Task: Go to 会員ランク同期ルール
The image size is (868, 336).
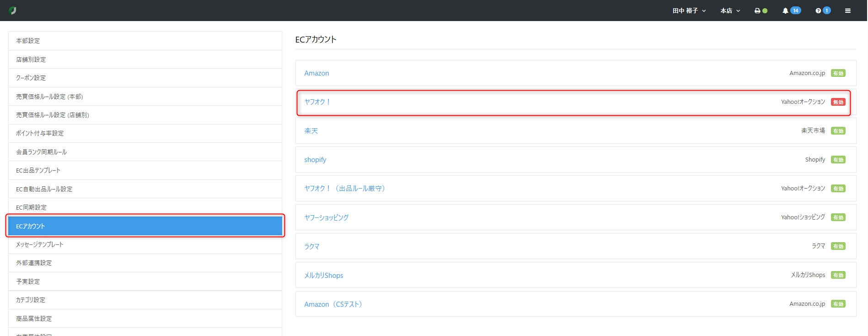Action: pyautogui.click(x=145, y=152)
